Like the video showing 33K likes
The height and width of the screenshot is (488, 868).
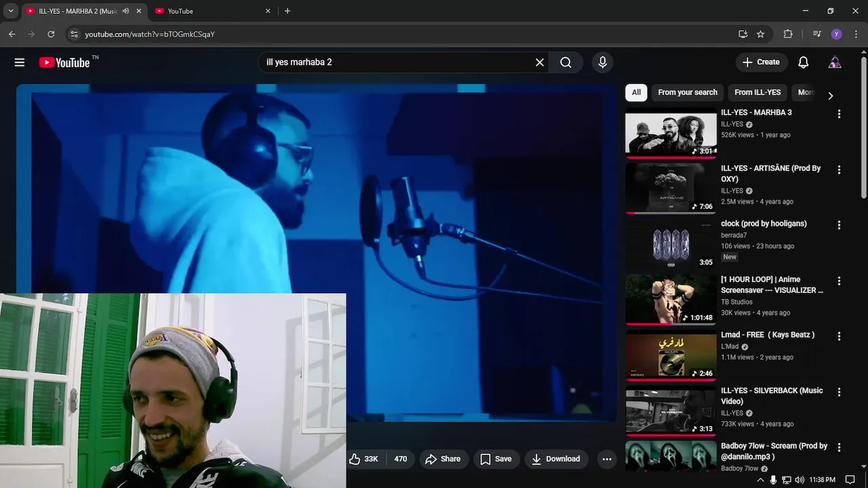tap(363, 459)
